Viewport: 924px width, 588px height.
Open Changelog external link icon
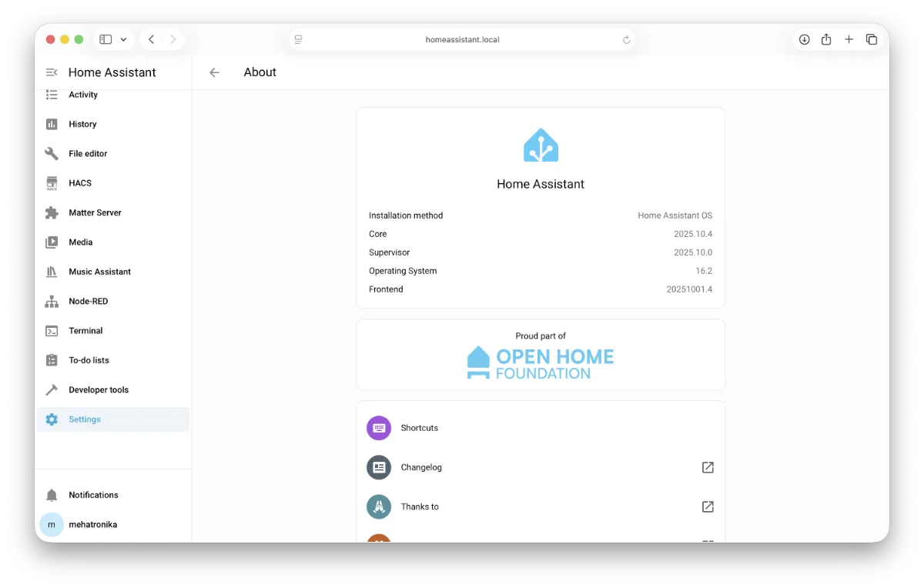point(708,467)
